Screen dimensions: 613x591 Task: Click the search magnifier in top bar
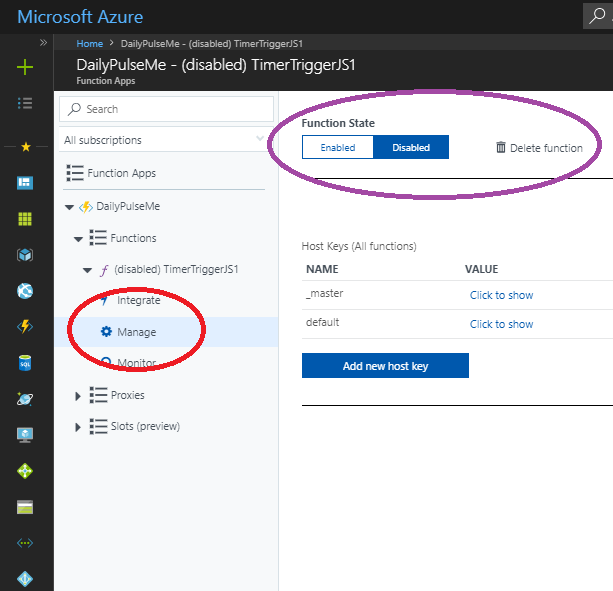(597, 16)
